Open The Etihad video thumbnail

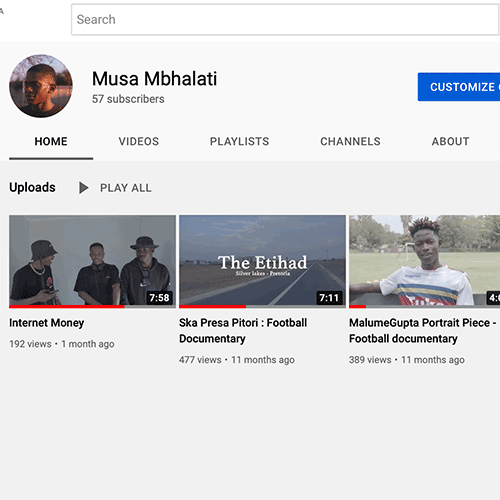point(262,261)
